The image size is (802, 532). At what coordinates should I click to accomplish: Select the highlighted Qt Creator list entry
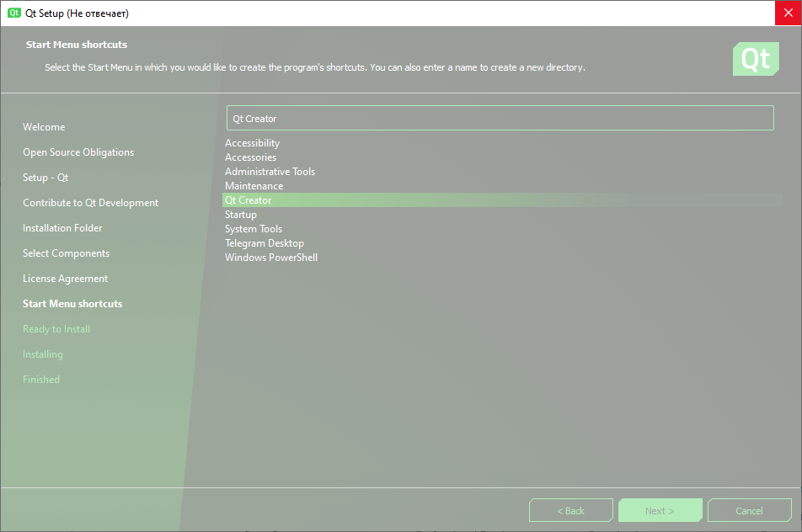coord(249,200)
